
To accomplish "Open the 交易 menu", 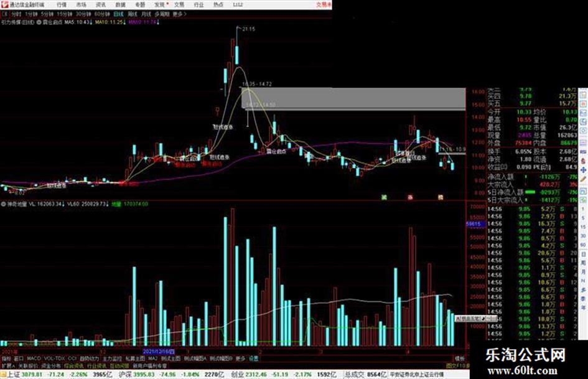I will (179, 4).
